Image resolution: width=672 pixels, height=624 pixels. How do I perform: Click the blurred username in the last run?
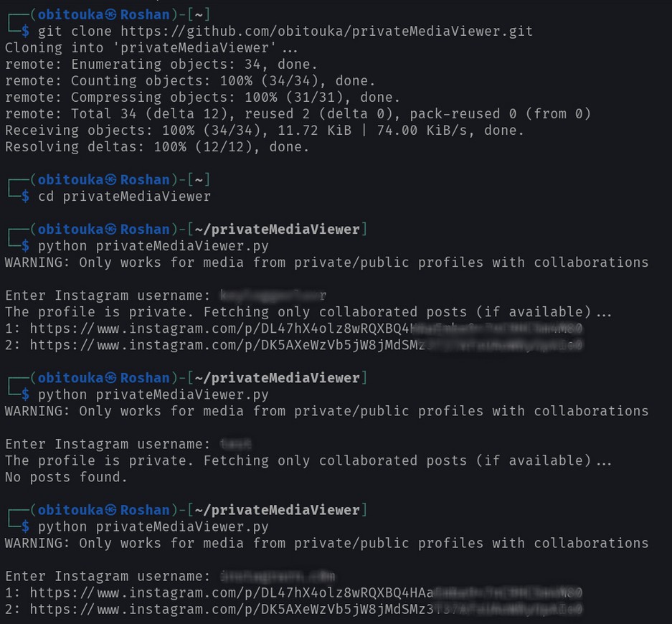point(278,576)
